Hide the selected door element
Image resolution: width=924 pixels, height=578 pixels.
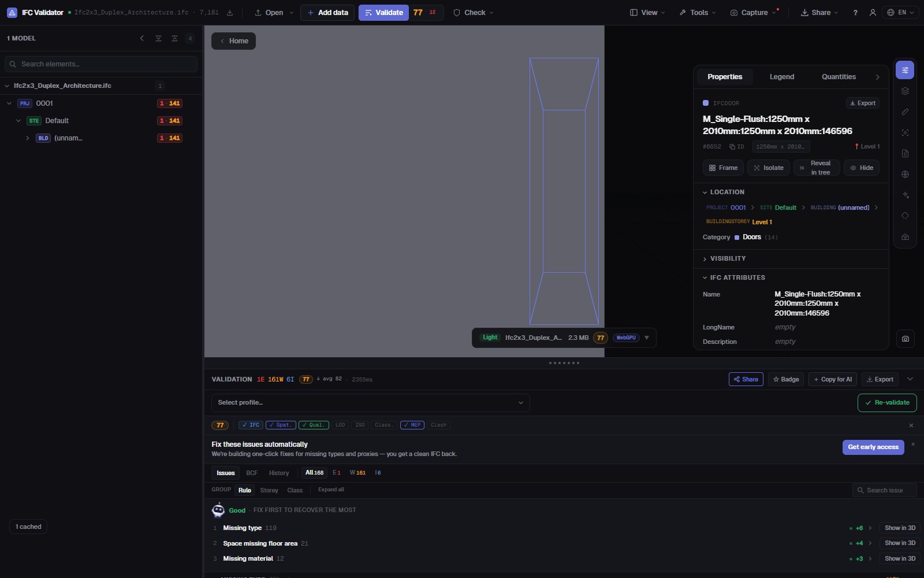coord(862,168)
